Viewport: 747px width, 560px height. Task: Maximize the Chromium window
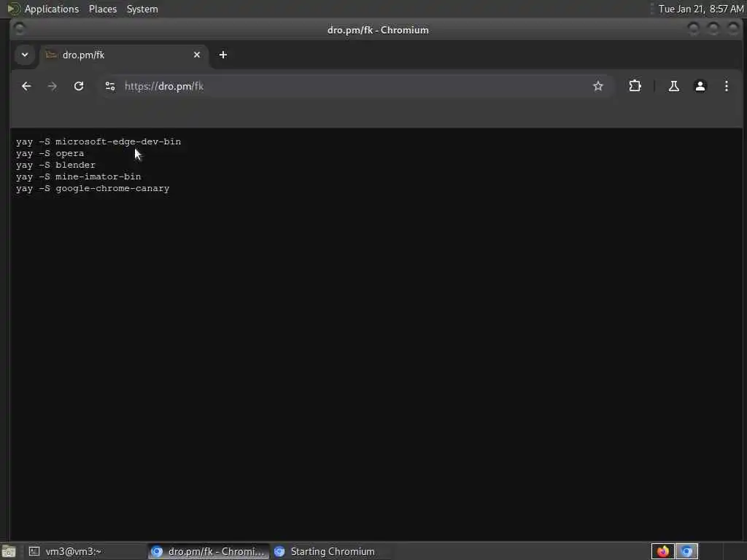[713, 29]
